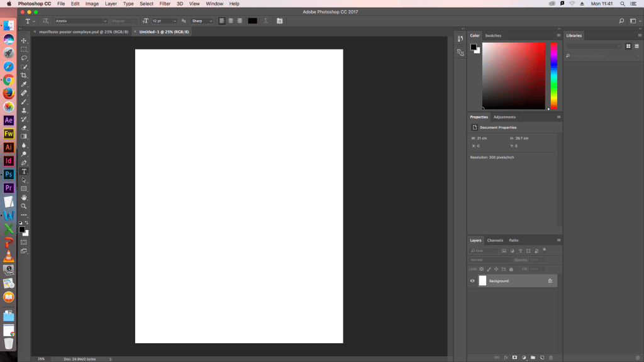Click the create new layer icon
The image size is (644, 362).
pyautogui.click(x=541, y=358)
